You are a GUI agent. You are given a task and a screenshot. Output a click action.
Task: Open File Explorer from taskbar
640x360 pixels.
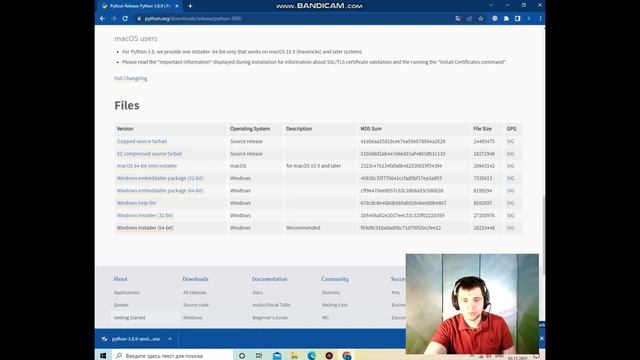pyautogui.click(x=294, y=356)
